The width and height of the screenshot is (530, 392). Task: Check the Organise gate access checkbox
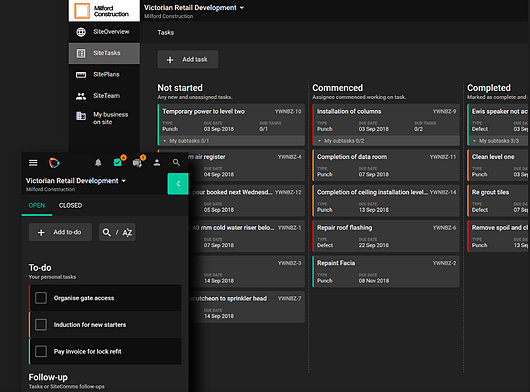[41, 298]
